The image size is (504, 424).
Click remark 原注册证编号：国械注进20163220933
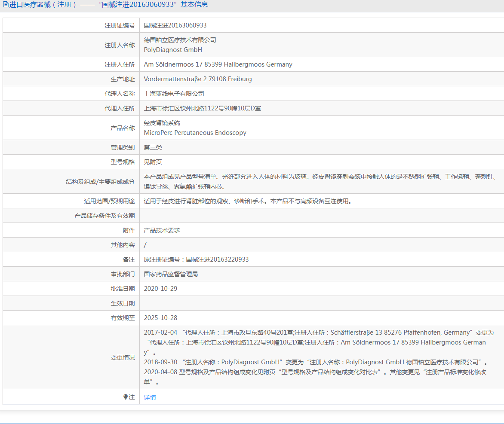196,259
